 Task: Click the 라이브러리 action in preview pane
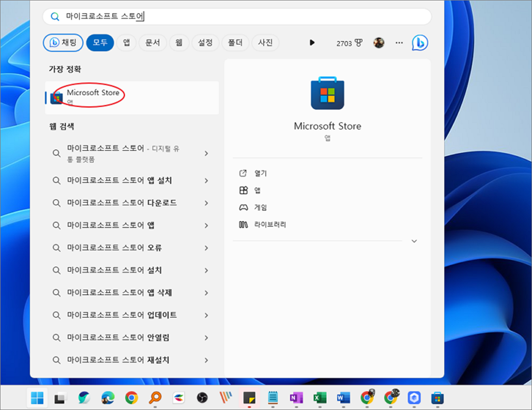[262, 224]
